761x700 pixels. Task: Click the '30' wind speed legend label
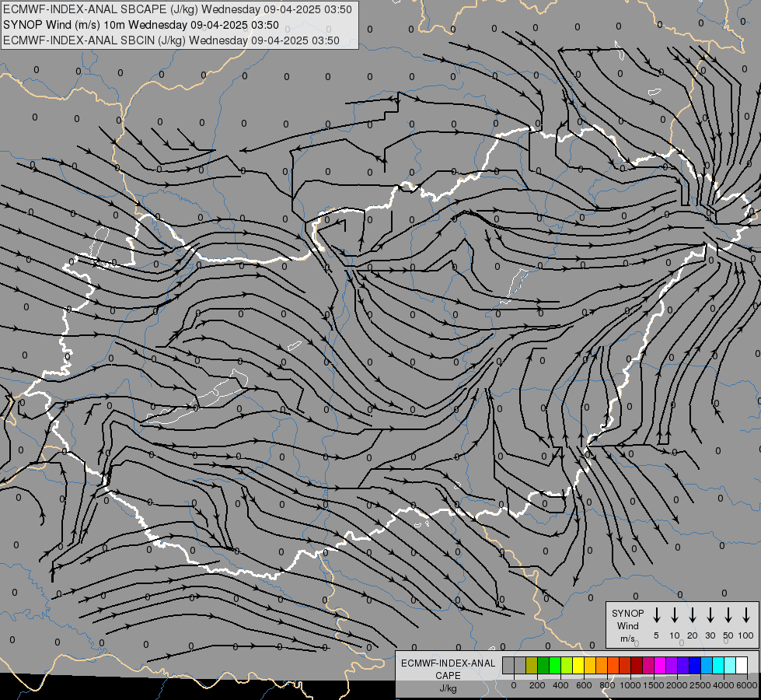[x=710, y=635]
